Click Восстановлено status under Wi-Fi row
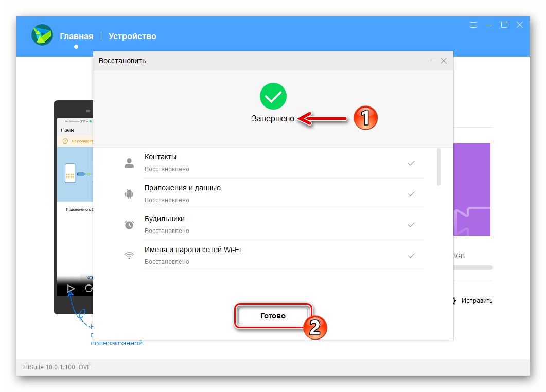 (x=167, y=262)
